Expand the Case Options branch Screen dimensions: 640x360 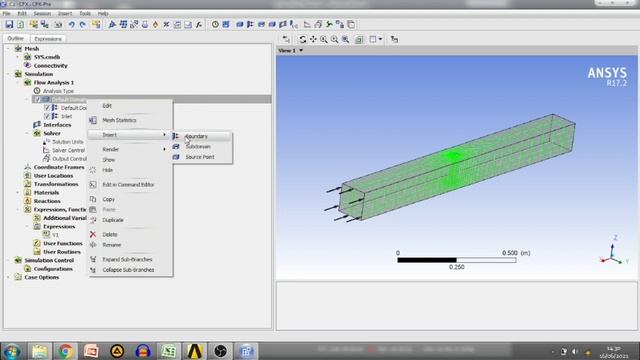click(8, 277)
